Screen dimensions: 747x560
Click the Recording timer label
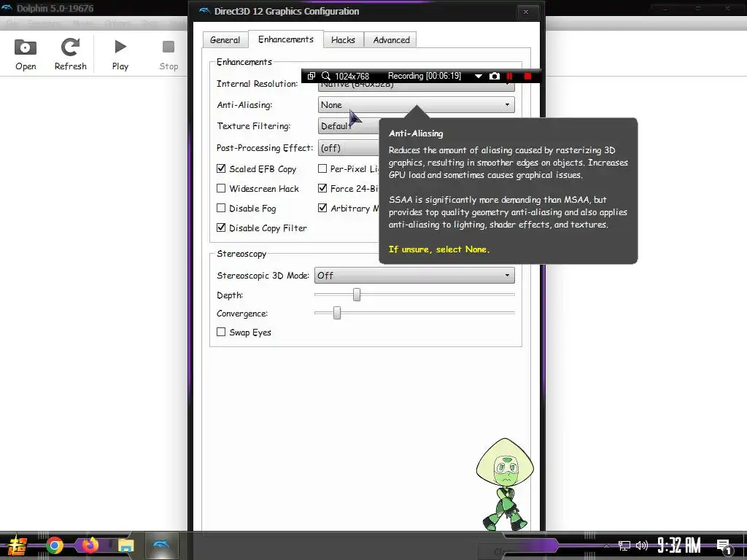pyautogui.click(x=425, y=76)
